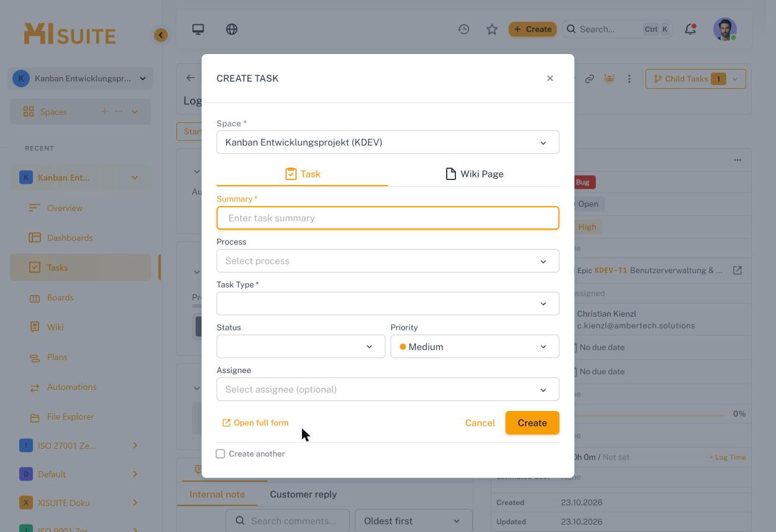Click the XISUITE logo
Image resolution: width=776 pixels, height=532 pixels.
pyautogui.click(x=70, y=34)
